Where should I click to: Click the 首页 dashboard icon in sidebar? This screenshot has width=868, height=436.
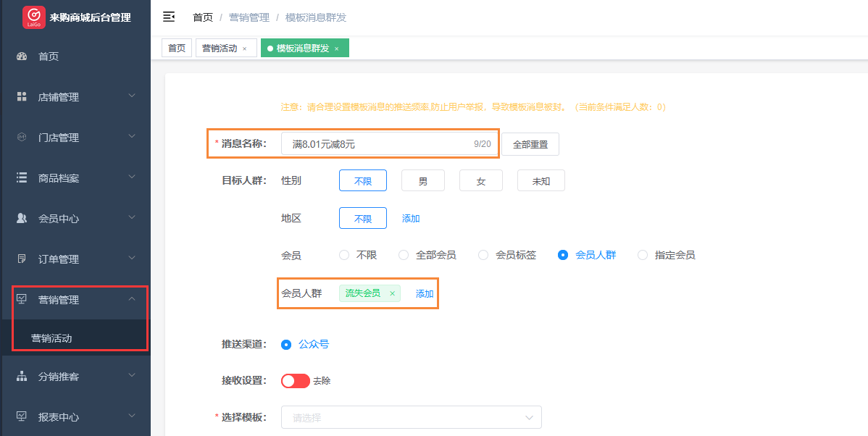[x=22, y=56]
